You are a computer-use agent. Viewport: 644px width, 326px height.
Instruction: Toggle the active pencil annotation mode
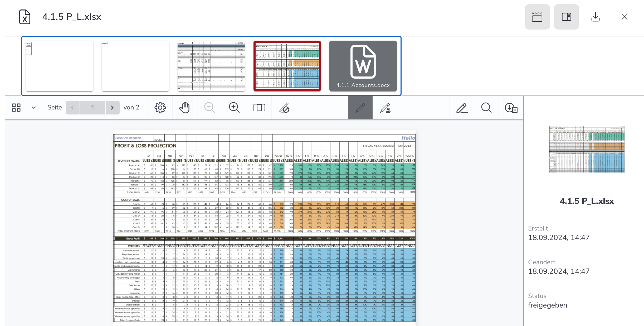360,108
